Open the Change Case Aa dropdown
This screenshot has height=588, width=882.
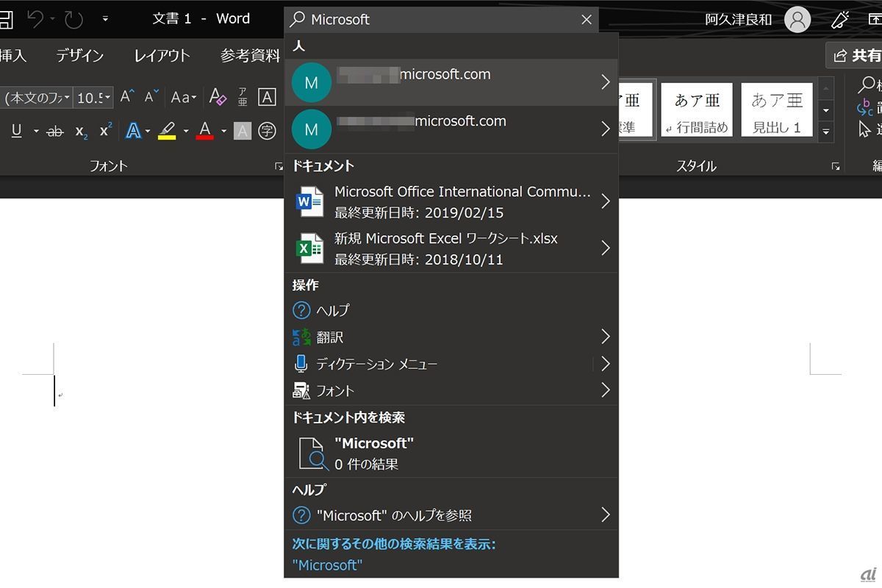click(x=183, y=97)
